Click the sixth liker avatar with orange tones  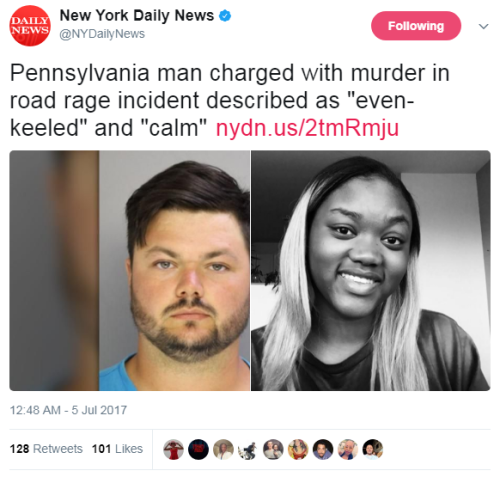298,449
